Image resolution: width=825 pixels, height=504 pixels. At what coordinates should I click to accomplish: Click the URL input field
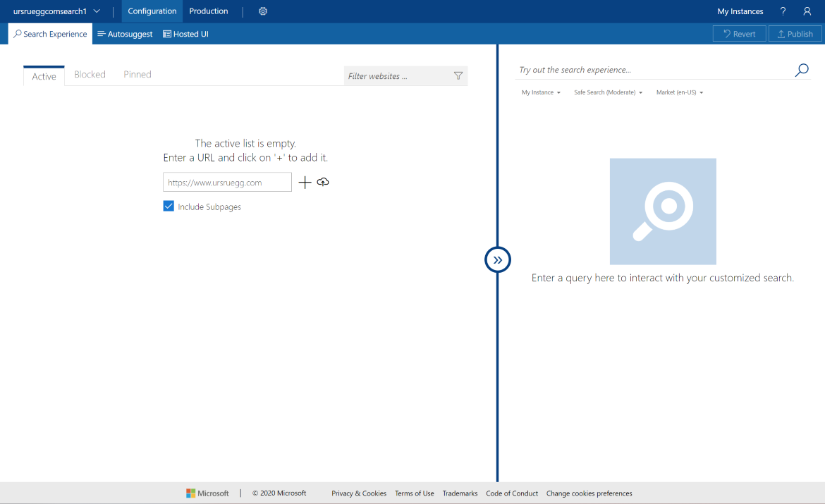point(227,182)
